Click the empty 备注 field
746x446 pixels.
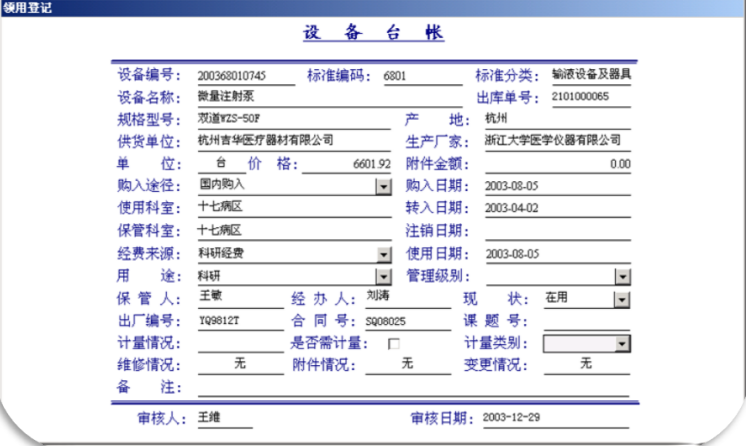tap(413, 387)
